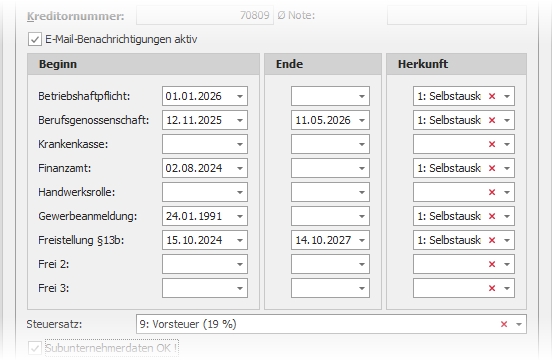Click the Ende column header

323,64
